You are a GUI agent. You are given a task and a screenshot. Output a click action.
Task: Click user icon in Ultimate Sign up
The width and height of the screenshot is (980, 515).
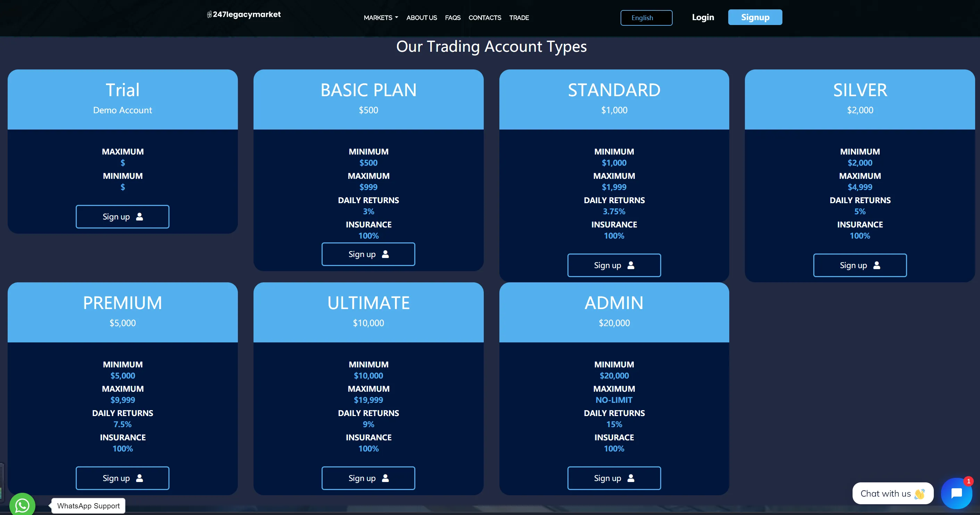385,478
